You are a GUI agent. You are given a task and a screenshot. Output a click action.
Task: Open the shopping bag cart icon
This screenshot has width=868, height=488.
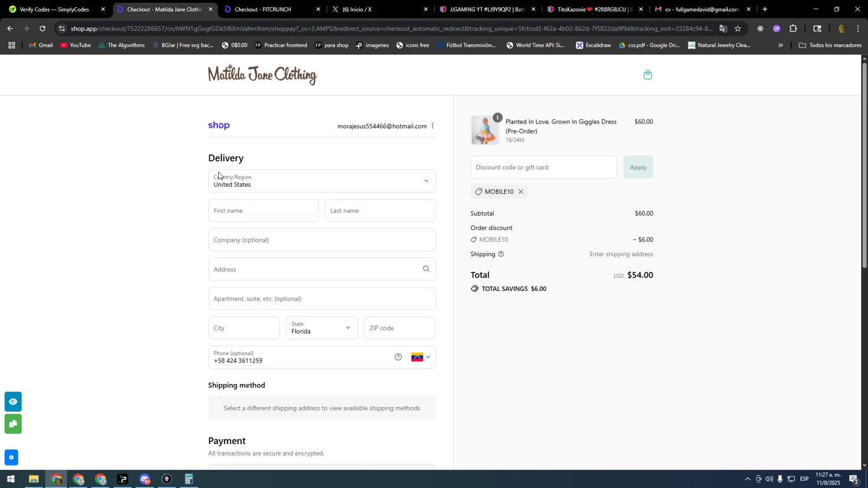tap(648, 75)
